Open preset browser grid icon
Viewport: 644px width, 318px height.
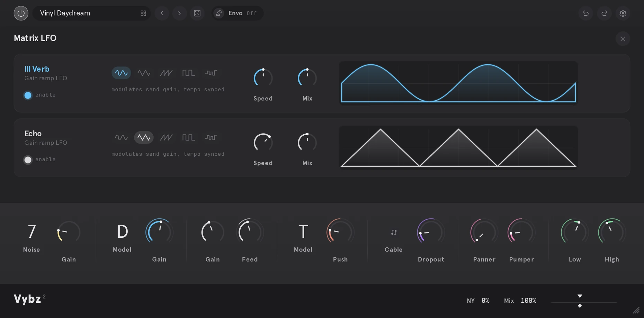click(x=143, y=13)
